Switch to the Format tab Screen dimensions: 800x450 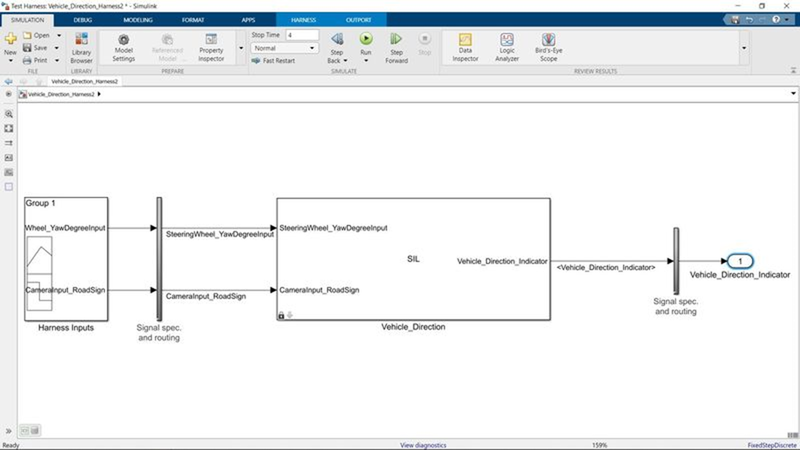click(193, 20)
